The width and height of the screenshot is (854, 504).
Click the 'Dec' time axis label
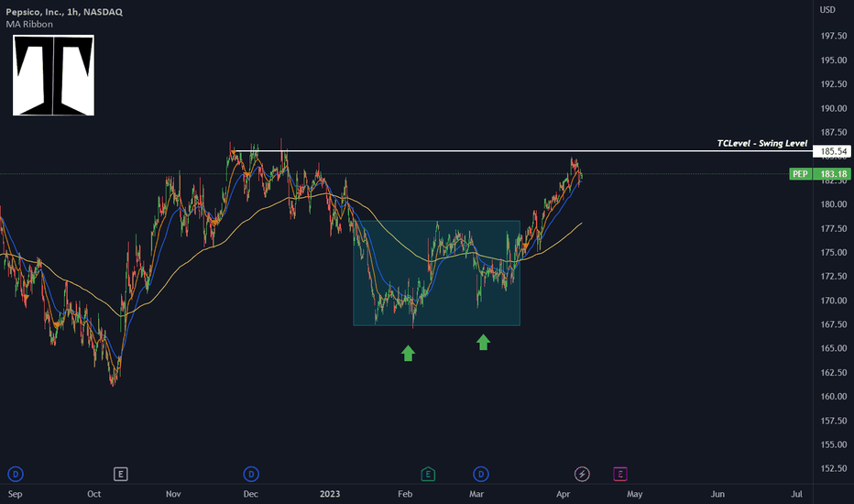(250, 494)
